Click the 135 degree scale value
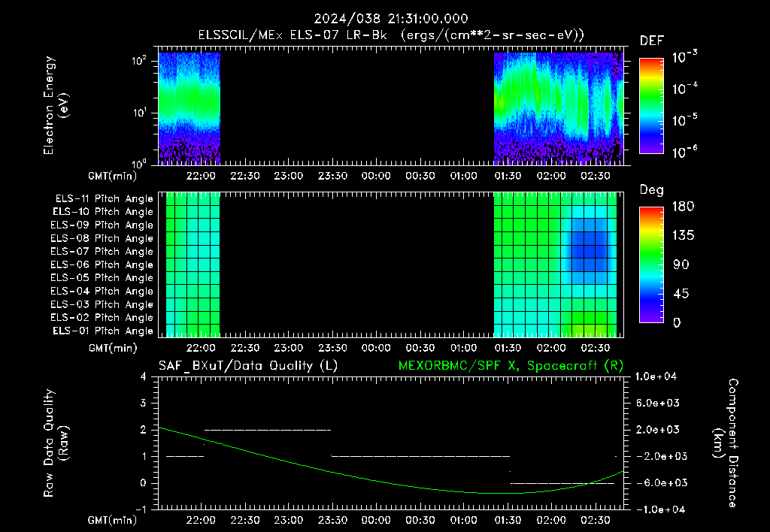This screenshot has width=770, height=532. click(683, 236)
